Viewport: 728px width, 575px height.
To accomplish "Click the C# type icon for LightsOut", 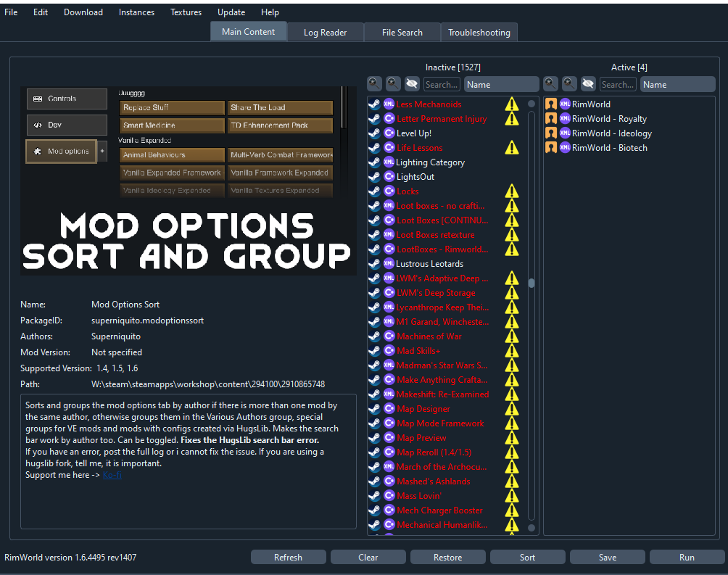I will (x=389, y=176).
